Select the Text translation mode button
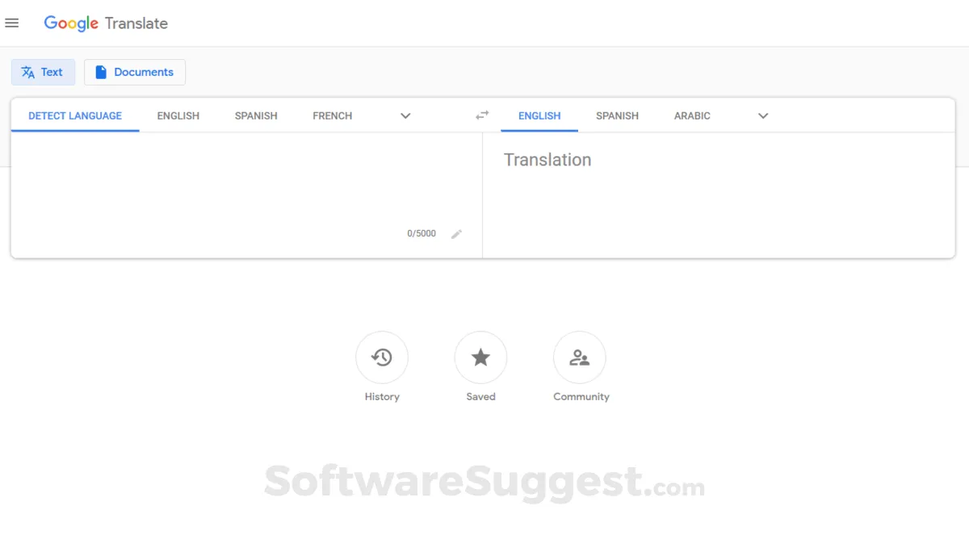This screenshot has height=560, width=969. pyautogui.click(x=43, y=72)
